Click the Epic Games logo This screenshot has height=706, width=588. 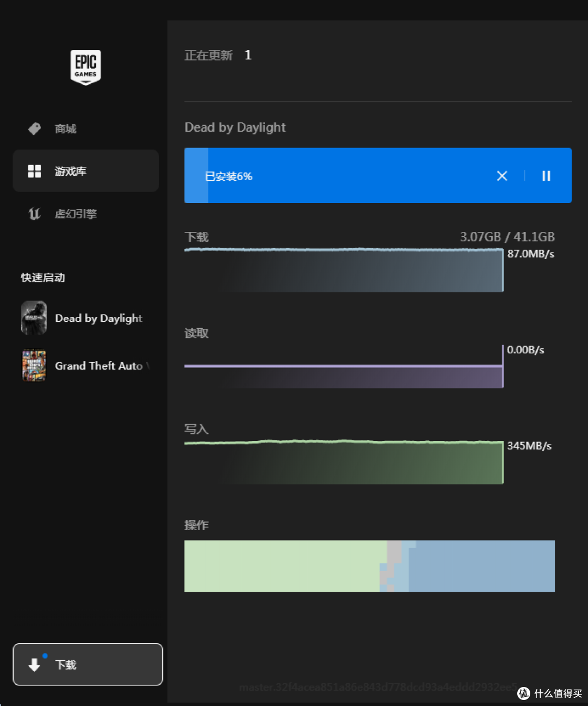click(x=85, y=67)
